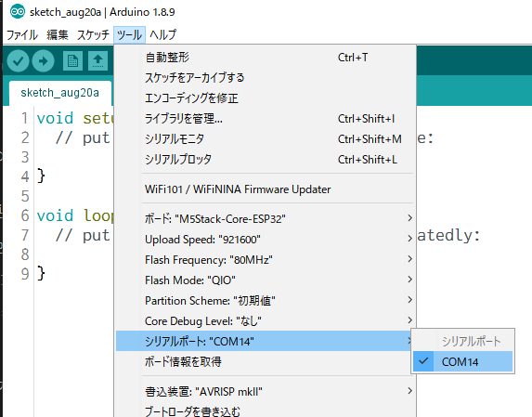
Task: Launch WiFi101 / WiFiNINA Firmware Updater
Action: coord(265,189)
